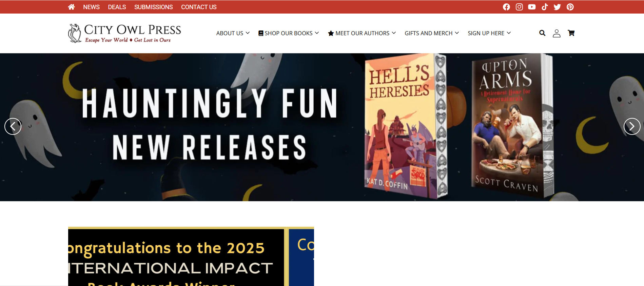Open the user account icon
644x286 pixels.
coord(557,33)
